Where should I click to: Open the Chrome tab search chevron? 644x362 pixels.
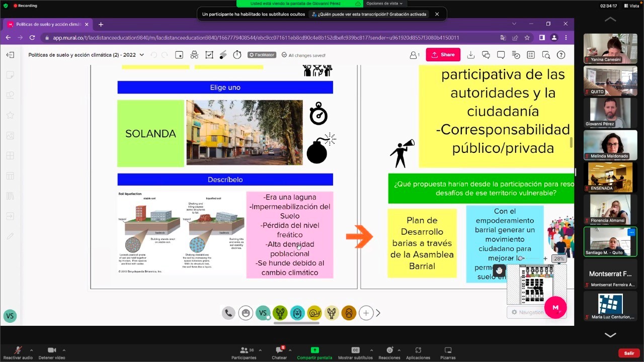(514, 24)
